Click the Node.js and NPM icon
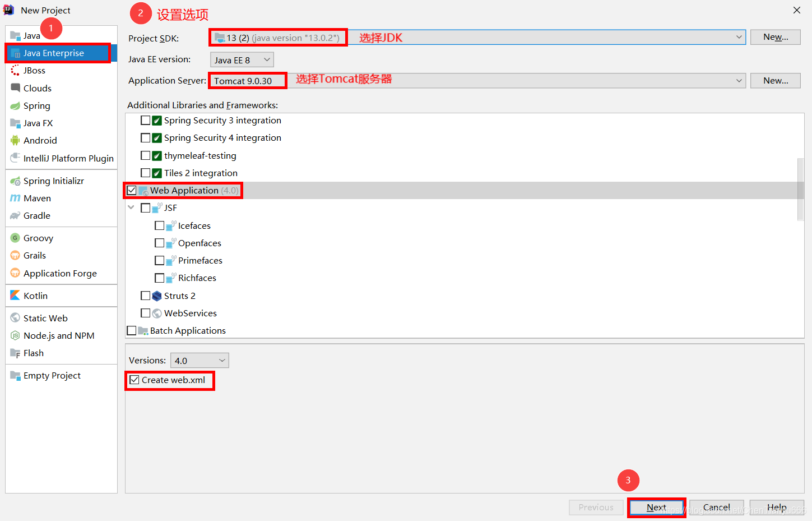This screenshot has height=521, width=812. point(15,335)
